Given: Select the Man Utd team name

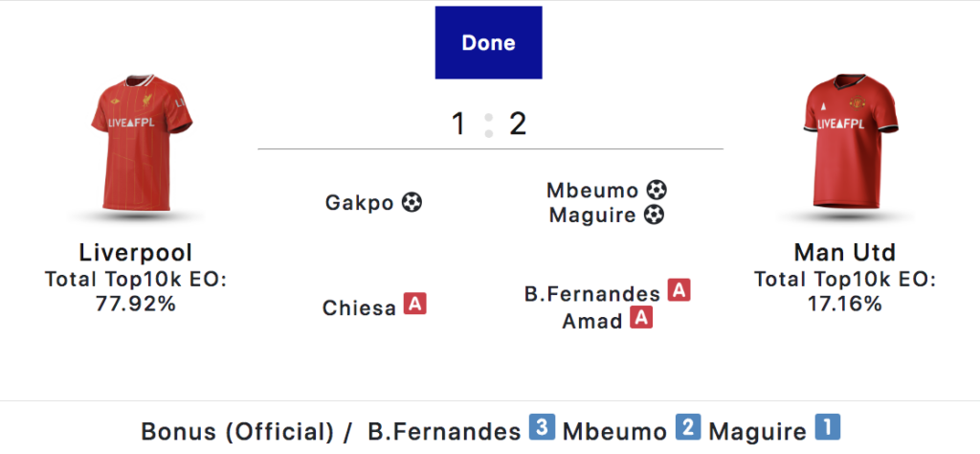Looking at the screenshot, I should pyautogui.click(x=845, y=253).
